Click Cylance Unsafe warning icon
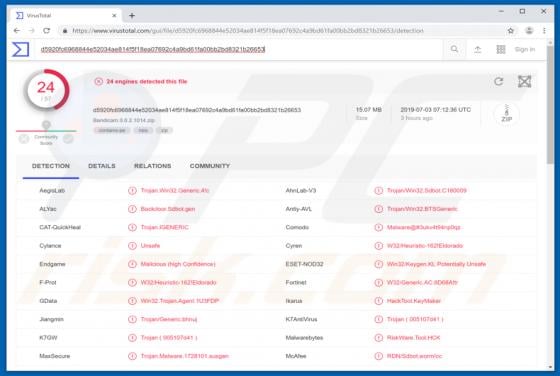The width and height of the screenshot is (560, 376). [132, 246]
